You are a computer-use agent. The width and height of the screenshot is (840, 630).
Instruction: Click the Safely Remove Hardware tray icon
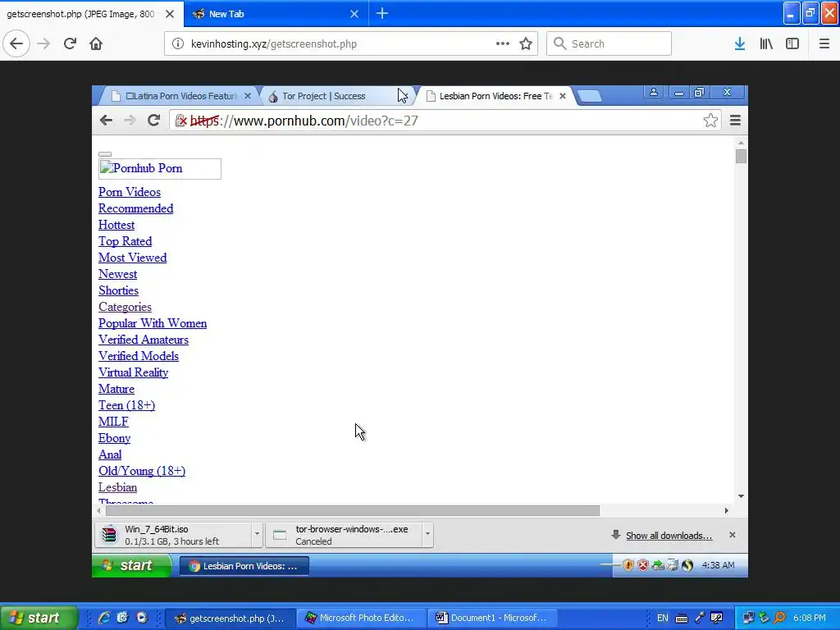coord(658,565)
